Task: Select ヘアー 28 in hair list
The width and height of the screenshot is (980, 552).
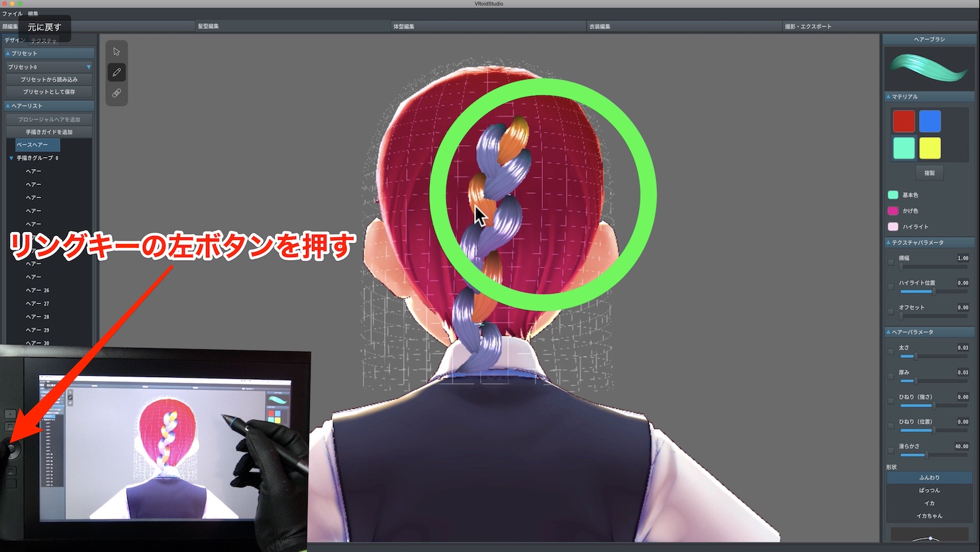Action: [x=38, y=317]
